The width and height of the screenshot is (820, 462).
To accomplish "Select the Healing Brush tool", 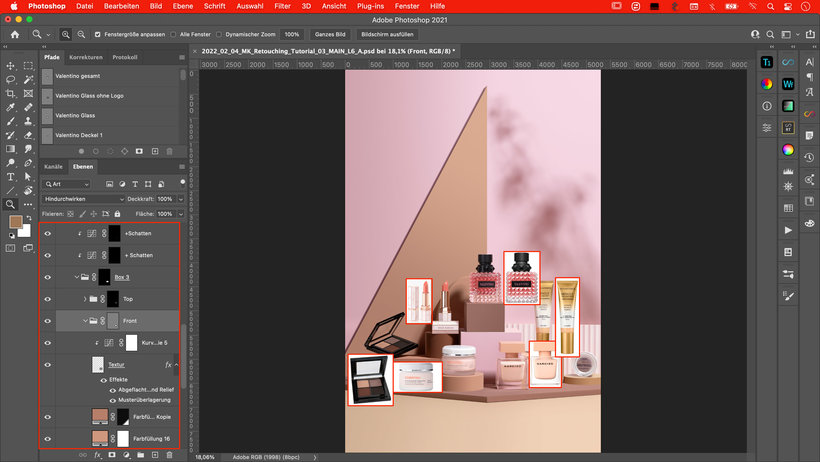I will (x=28, y=107).
